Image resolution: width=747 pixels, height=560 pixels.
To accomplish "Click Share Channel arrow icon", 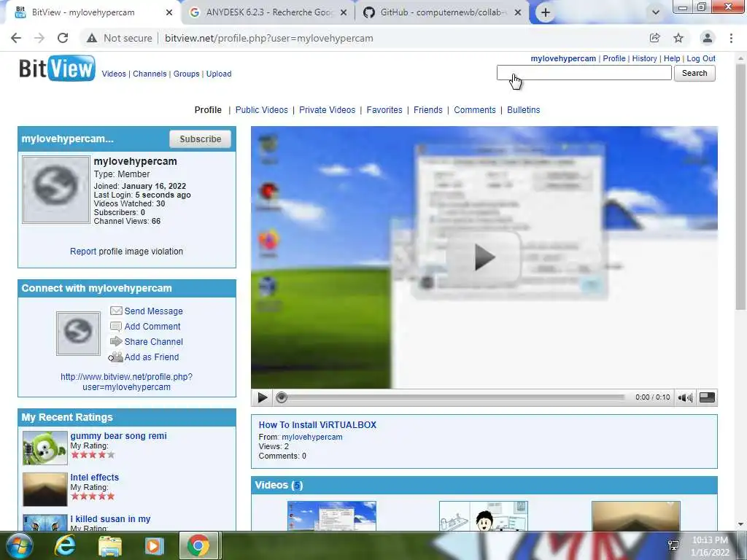I will pyautogui.click(x=116, y=341).
